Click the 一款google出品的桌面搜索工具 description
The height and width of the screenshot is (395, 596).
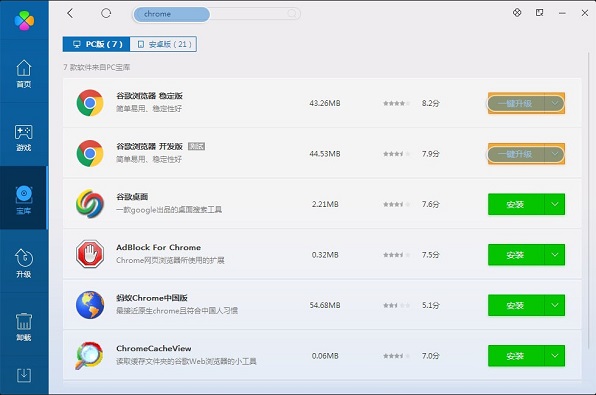169,209
